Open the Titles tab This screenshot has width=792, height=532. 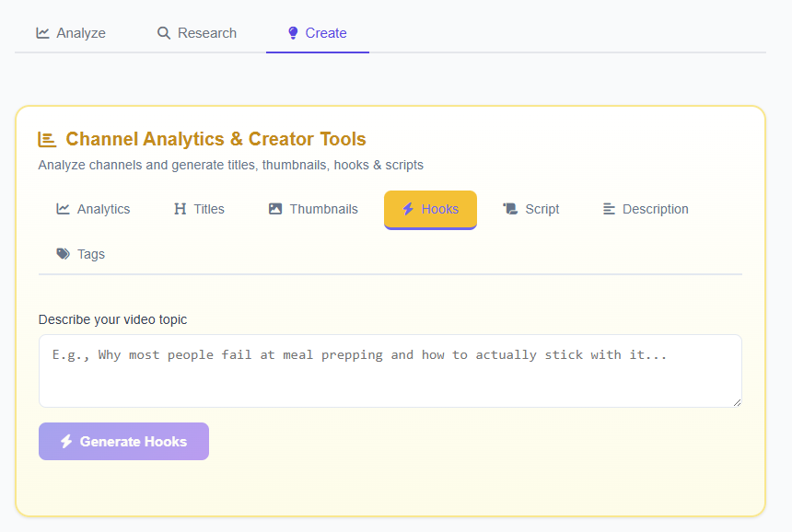click(199, 209)
